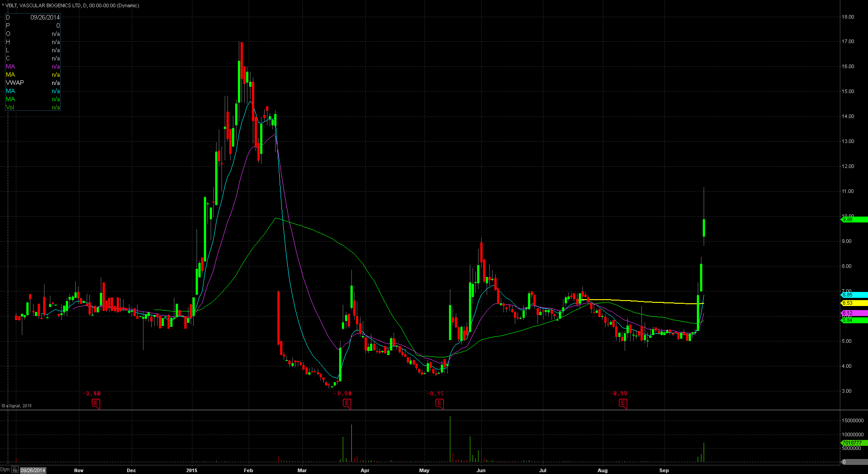Click the Apr label on time axis

click(x=365, y=470)
